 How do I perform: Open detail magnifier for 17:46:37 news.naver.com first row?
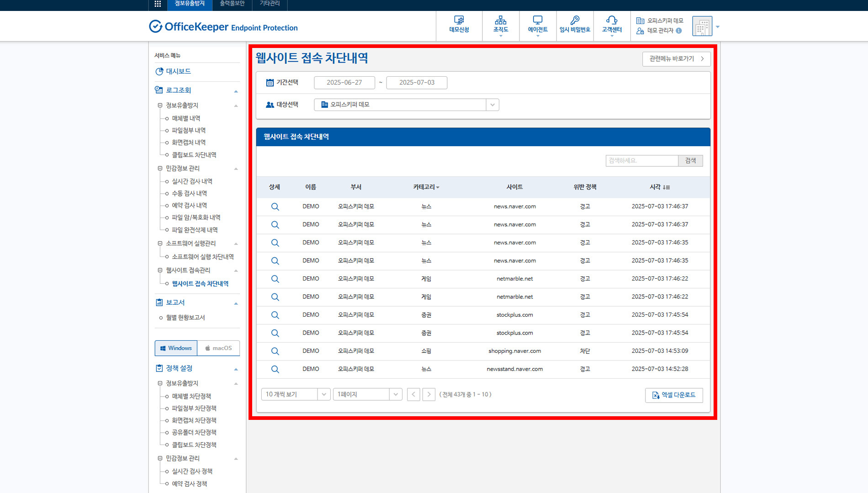pos(275,207)
